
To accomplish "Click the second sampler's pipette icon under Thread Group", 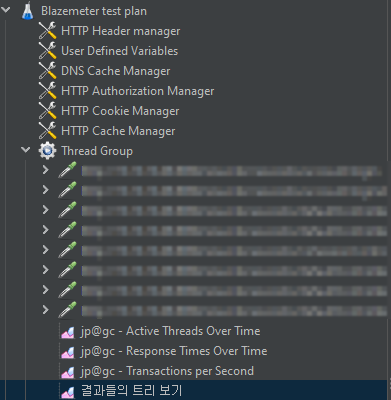I will [x=67, y=190].
